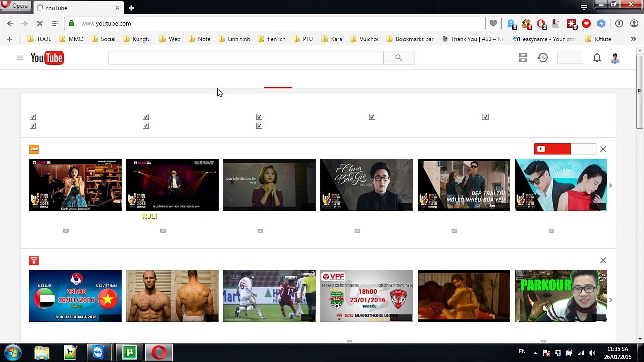Dismiss the music videos shelf with X
Viewport: 644px width, 362px height.
(603, 149)
